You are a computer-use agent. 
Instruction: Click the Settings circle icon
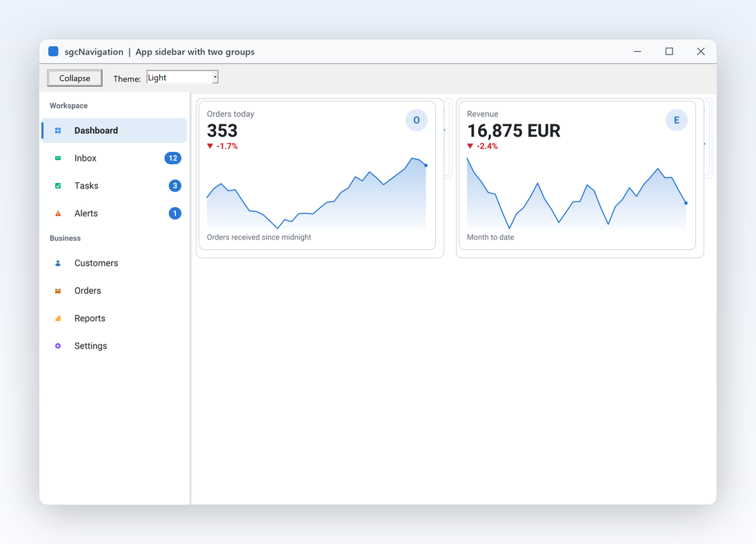pos(58,346)
